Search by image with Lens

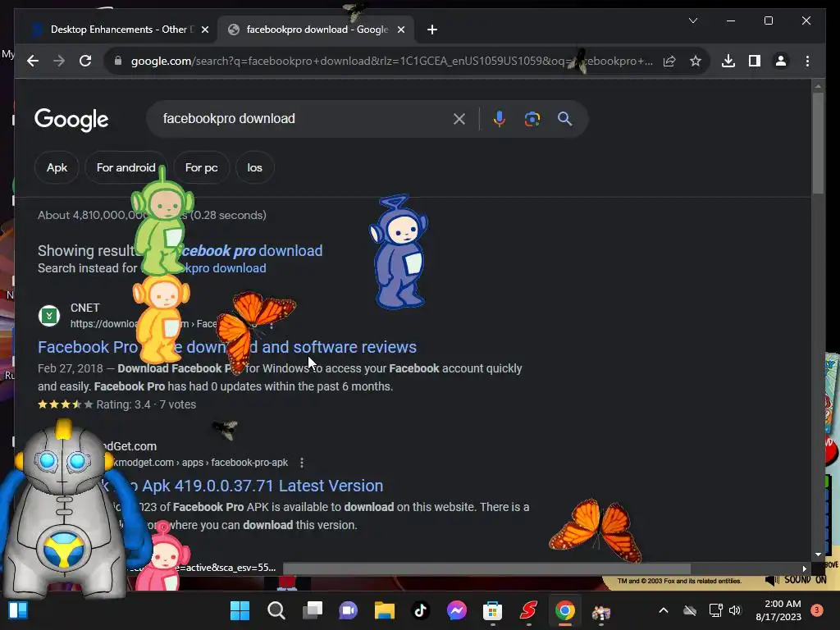click(532, 119)
